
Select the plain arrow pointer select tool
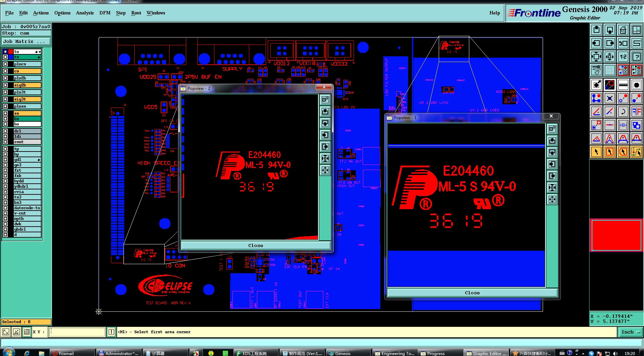click(596, 152)
